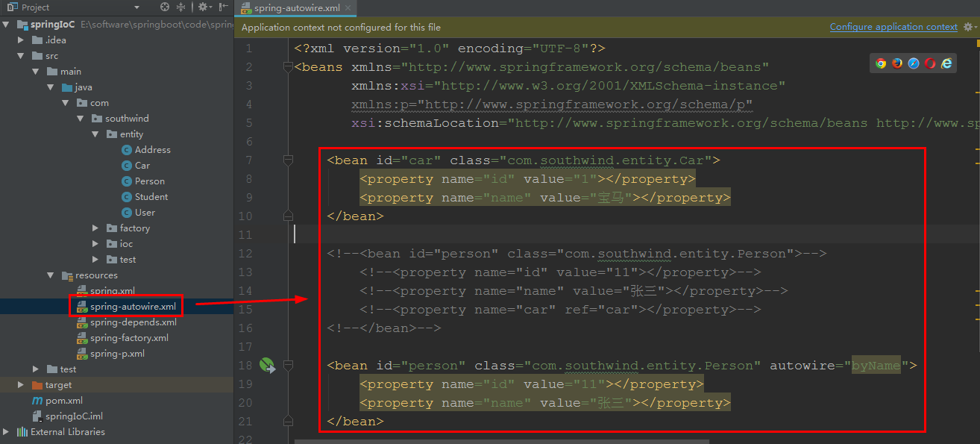Click the byName autowire value in editor
Image resolution: width=980 pixels, height=444 pixels.
point(876,366)
